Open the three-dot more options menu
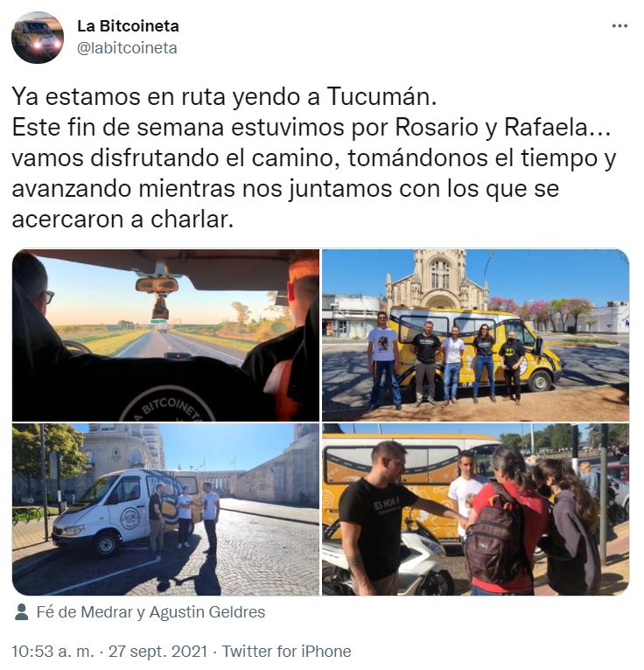This screenshot has width=644, height=670. tap(619, 26)
